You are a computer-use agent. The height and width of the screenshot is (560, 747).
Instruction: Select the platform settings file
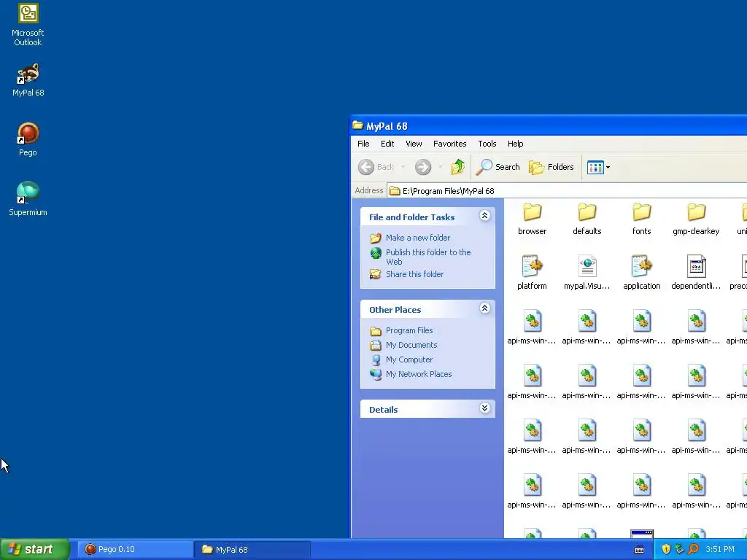click(x=532, y=273)
